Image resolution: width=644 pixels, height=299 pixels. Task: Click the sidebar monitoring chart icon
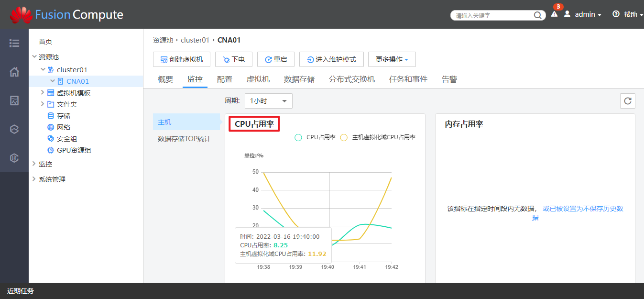pyautogui.click(x=14, y=100)
